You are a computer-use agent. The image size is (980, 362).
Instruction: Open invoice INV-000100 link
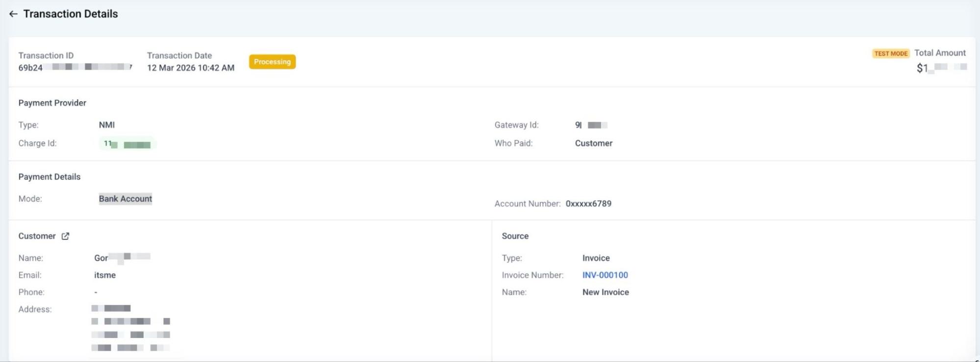point(604,275)
